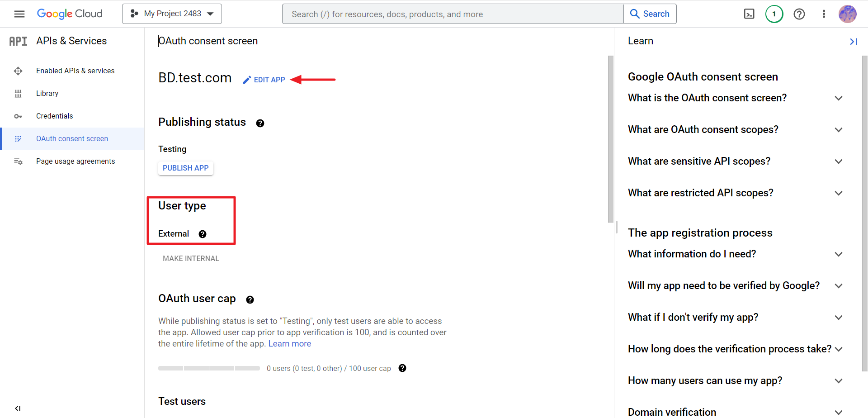868x418 pixels.
Task: Open the My Project 2483 project selector
Action: 172,14
